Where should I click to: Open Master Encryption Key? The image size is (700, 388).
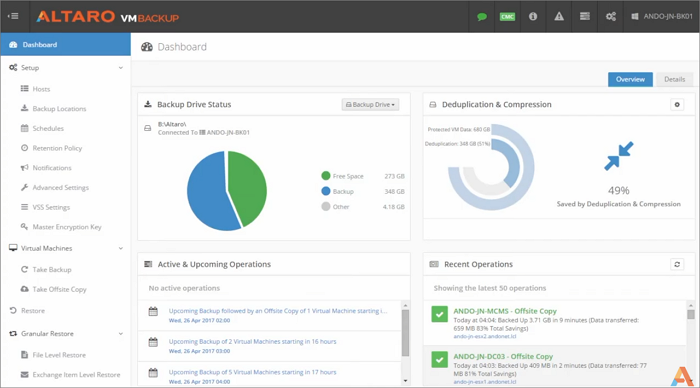(67, 226)
